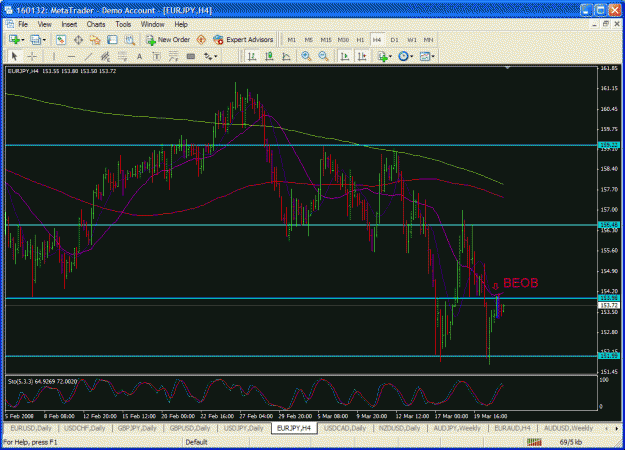
Task: Open the Indicators list button
Action: pyautogui.click(x=383, y=56)
